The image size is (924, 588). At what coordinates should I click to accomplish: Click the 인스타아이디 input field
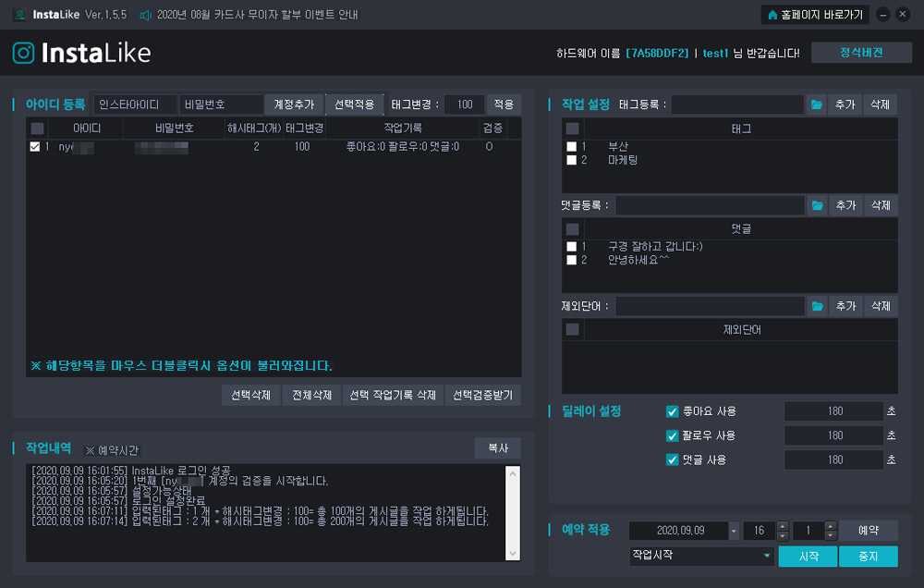[136, 104]
